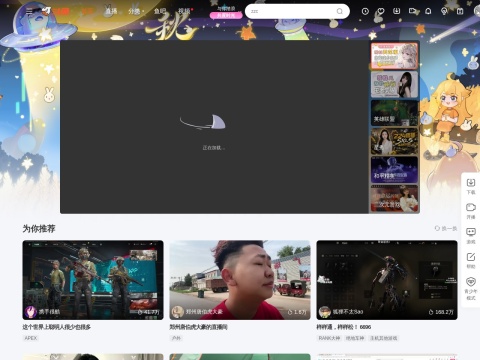
Task: Click the magnifier search icon
Action: point(340,11)
